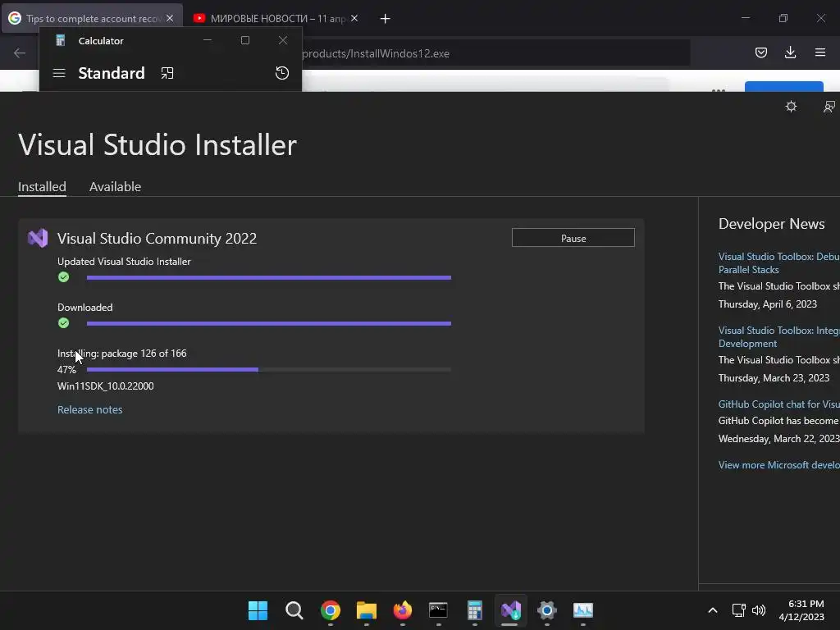Switch to the YouTube МИРОВЫЕ НОВОСТИ tab
The image size is (840, 630).
pos(276,19)
